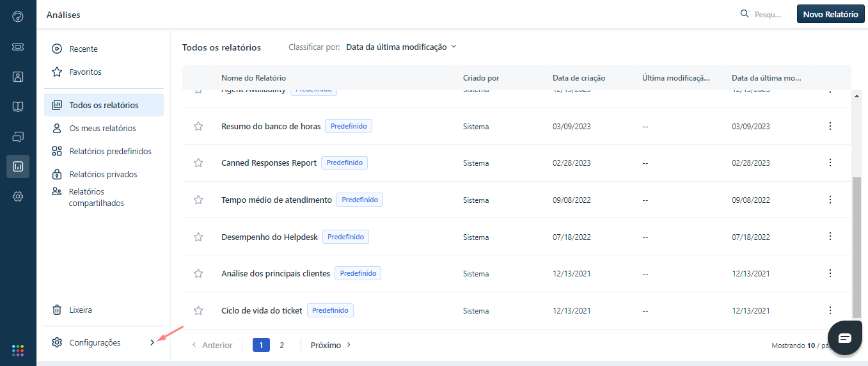Open more options for Tempo médio de atendimento
Screen dimensions: 868x366
(830, 200)
